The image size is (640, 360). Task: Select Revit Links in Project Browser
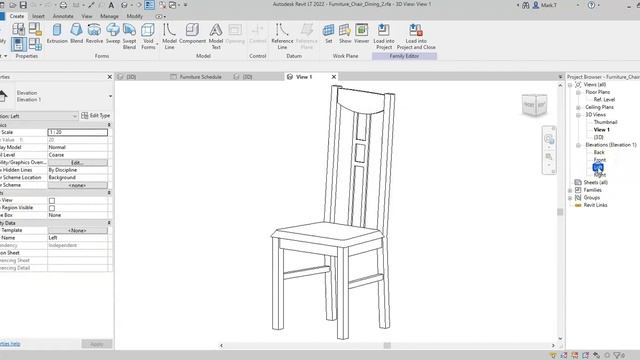[595, 205]
